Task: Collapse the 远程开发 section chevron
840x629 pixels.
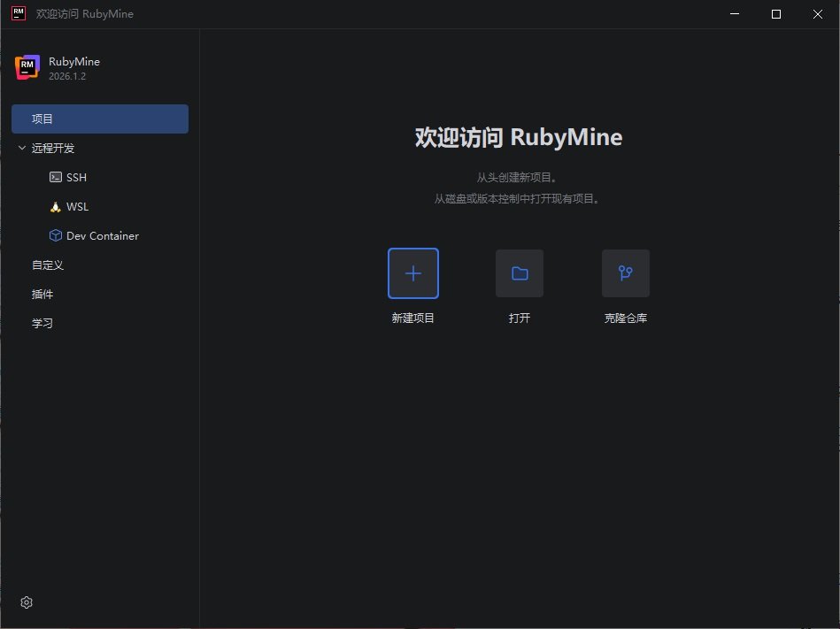Action: coord(22,148)
